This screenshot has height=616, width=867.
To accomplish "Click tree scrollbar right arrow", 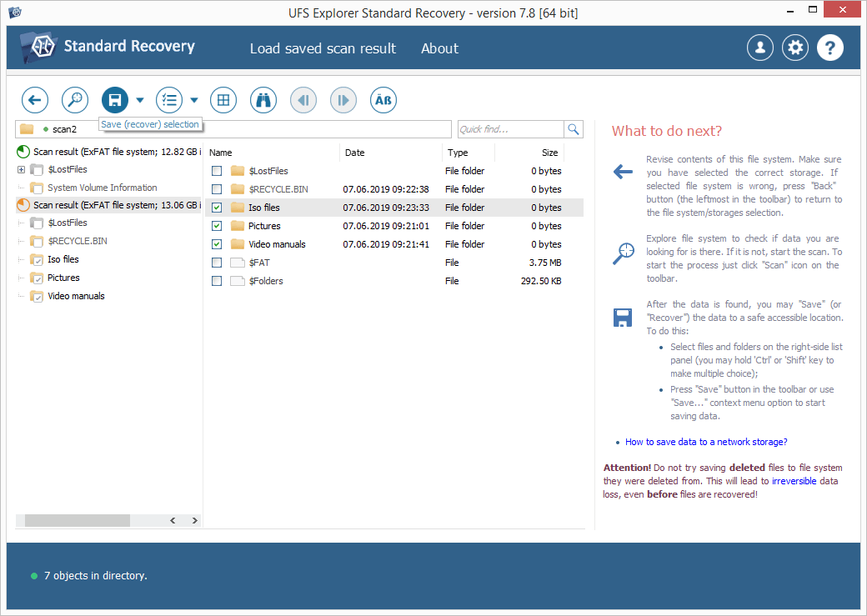I will [x=194, y=520].
